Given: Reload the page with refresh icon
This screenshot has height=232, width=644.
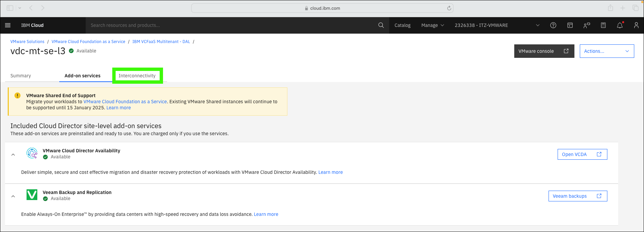Looking at the screenshot, I should [449, 8].
